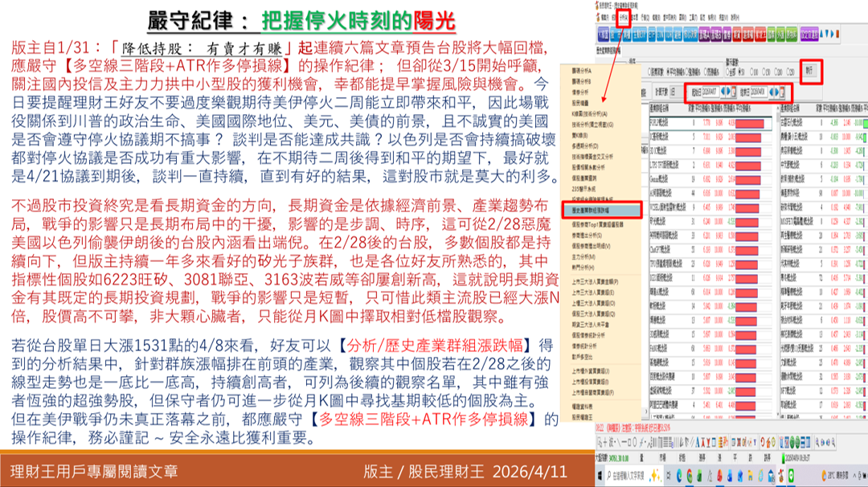Screen dimensions: 868x487
Task: Select the crosshair drawing tool
Action: pyautogui.click(x=605, y=443)
